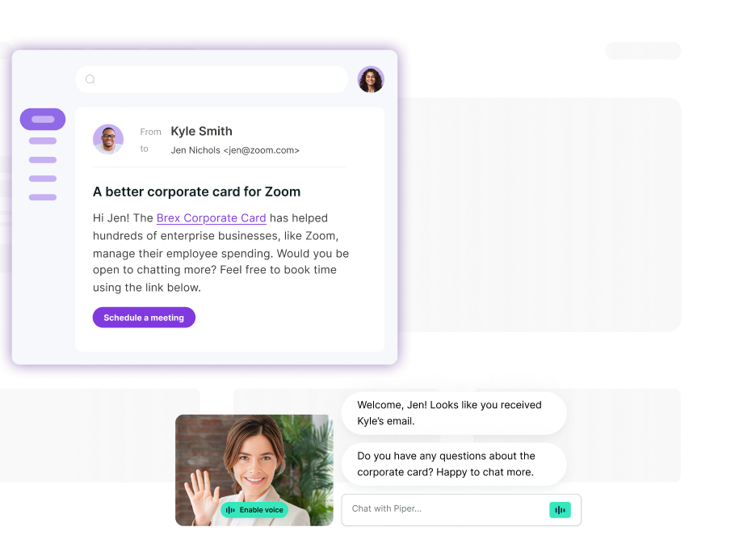Image resolution: width=756 pixels, height=548 pixels.
Task: Click Piper's video thumbnail
Action: pos(254,470)
